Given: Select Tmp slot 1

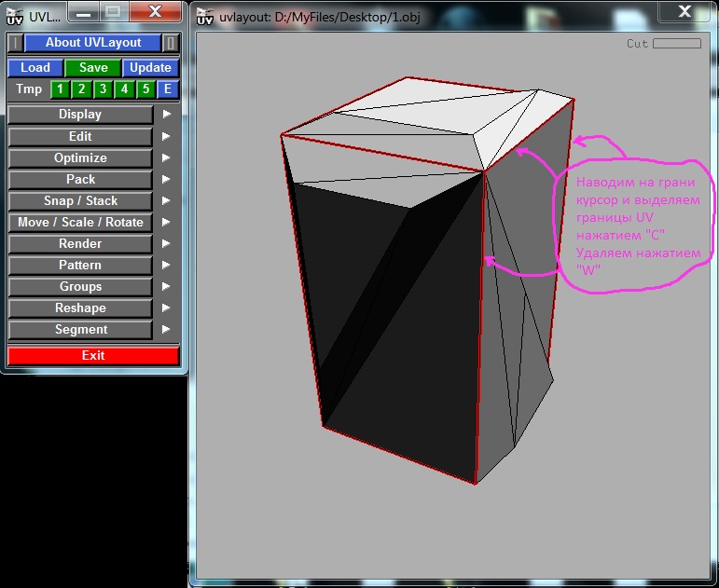Looking at the screenshot, I should pyautogui.click(x=60, y=89).
